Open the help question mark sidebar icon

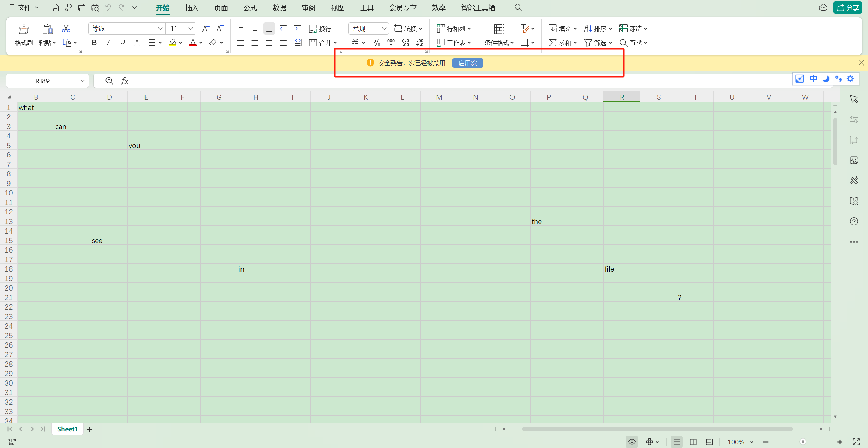(x=854, y=221)
